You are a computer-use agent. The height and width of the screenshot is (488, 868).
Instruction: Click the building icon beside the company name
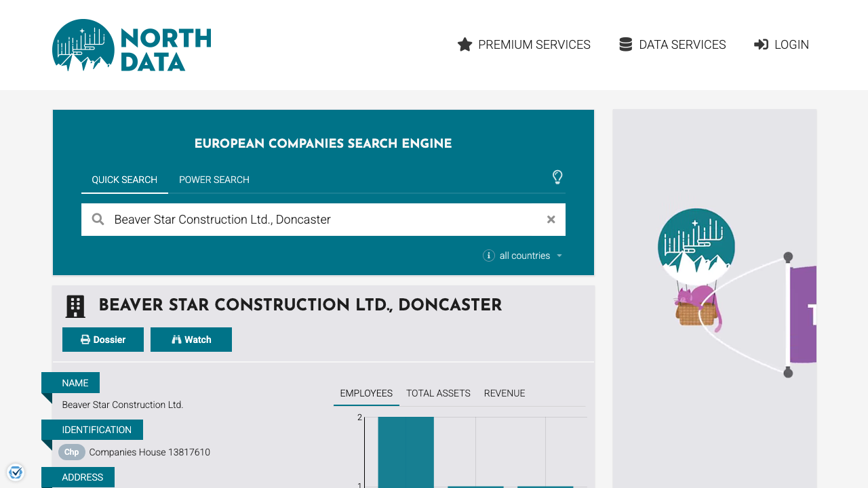point(75,306)
